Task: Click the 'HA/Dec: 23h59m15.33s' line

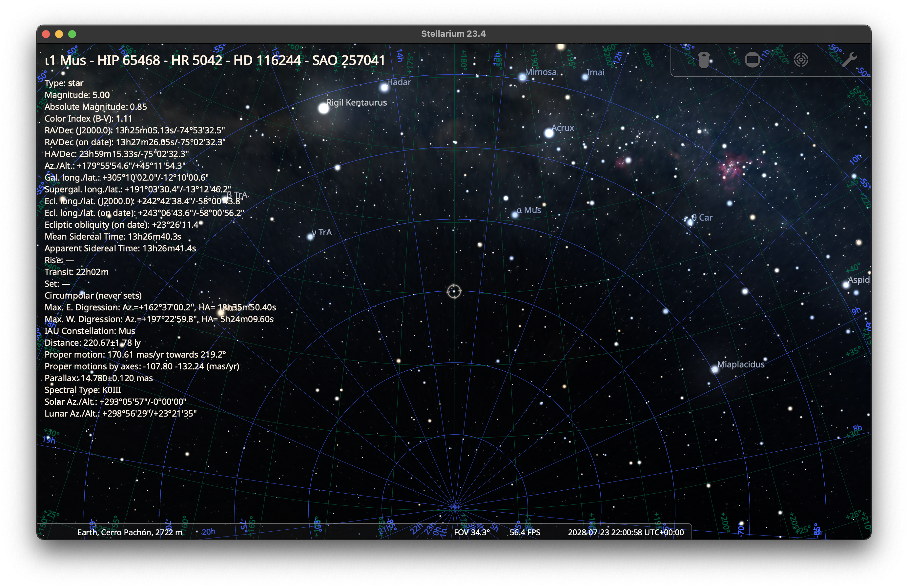Action: point(116,154)
